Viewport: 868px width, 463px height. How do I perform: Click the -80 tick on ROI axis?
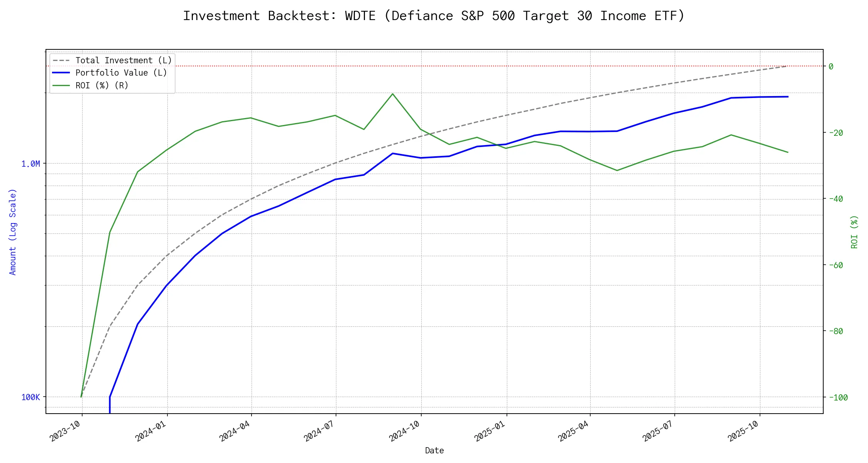[x=836, y=331]
